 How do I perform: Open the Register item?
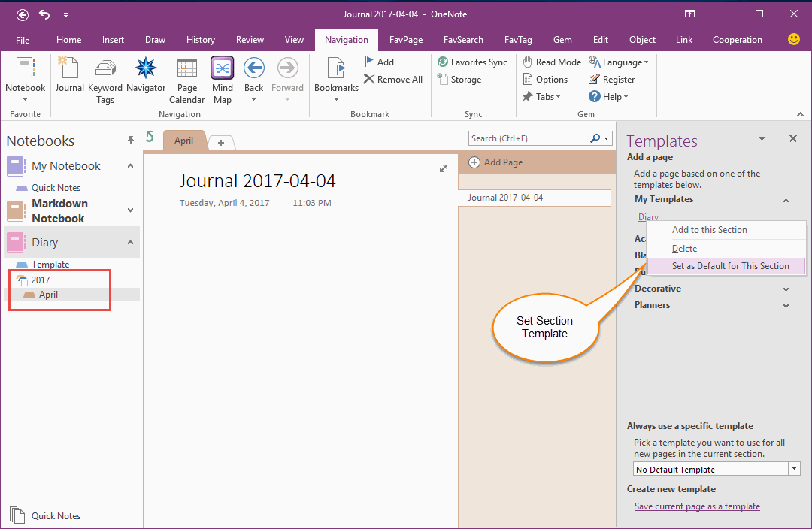click(611, 79)
